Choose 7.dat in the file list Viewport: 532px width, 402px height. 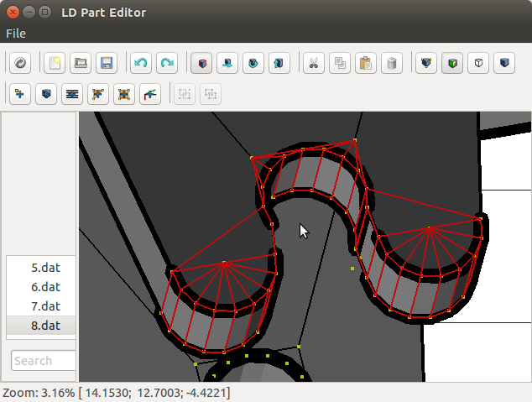tap(46, 306)
